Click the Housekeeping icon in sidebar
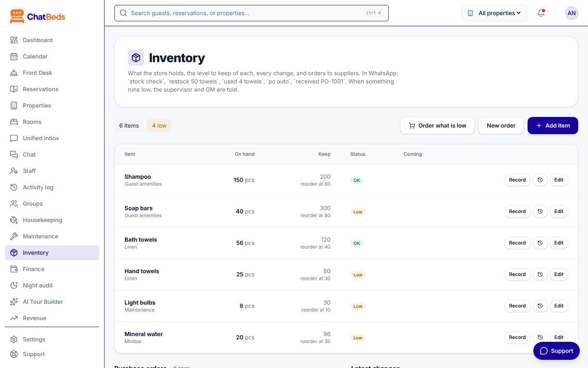588x368 pixels. coord(14,220)
